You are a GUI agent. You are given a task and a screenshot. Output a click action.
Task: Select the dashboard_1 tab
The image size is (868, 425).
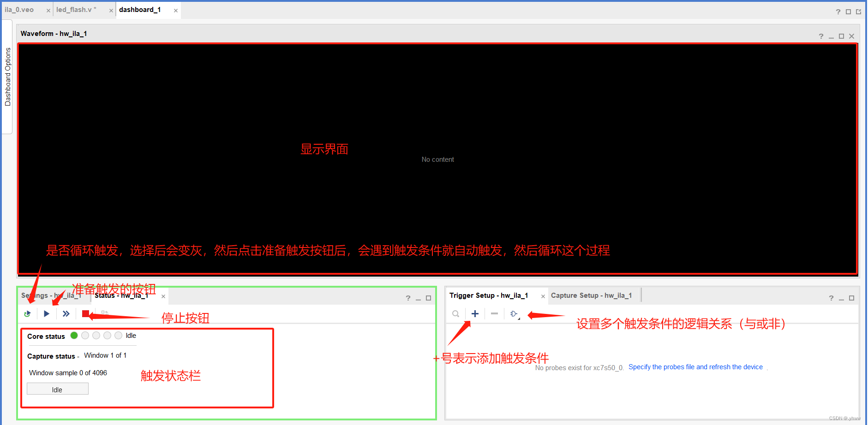click(140, 10)
